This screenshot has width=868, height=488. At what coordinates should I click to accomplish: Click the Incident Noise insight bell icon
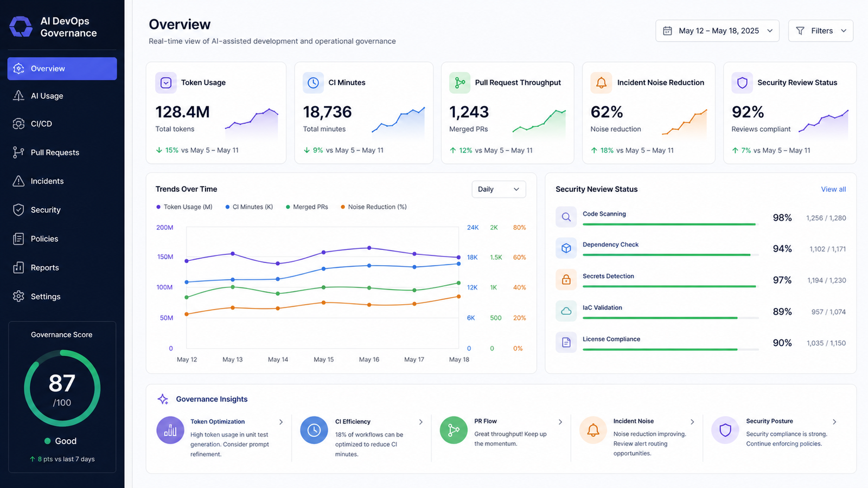point(593,430)
